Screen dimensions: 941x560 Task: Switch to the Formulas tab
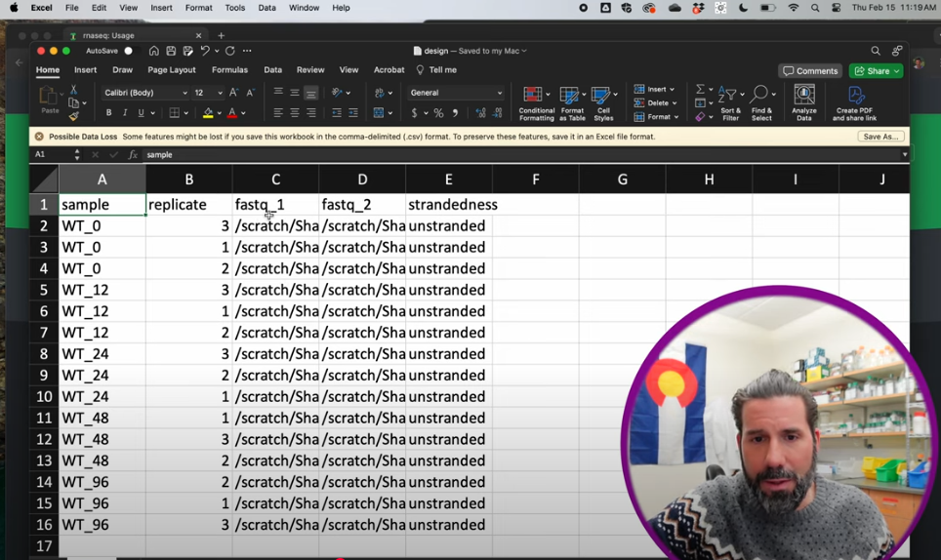[x=229, y=70]
